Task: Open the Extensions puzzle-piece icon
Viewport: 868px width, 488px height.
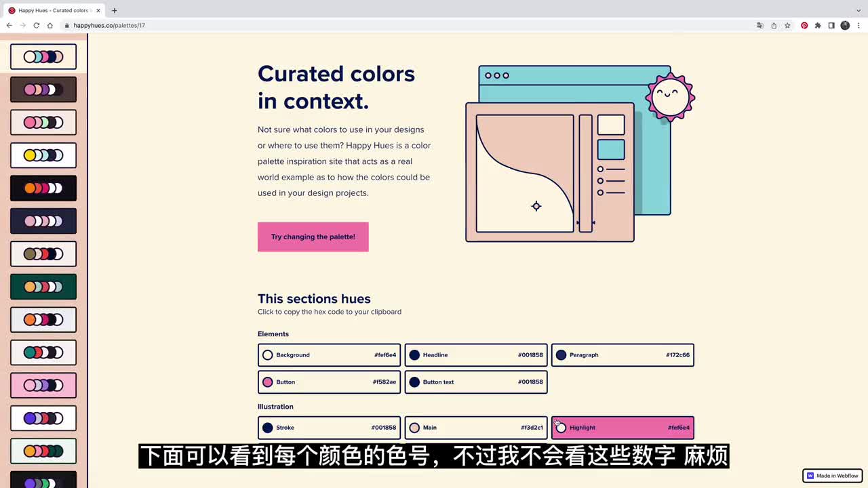Action: (x=818, y=25)
